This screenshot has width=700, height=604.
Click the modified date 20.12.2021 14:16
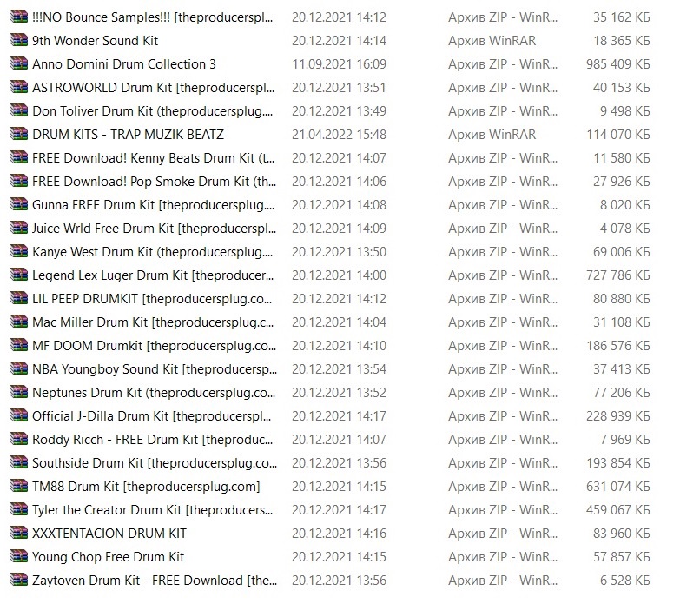point(340,533)
